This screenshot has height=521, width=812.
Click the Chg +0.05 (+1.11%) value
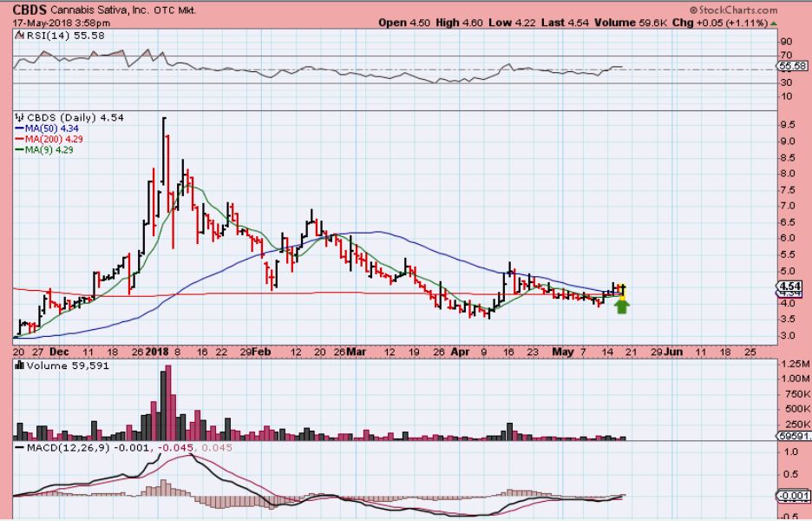coord(720,23)
